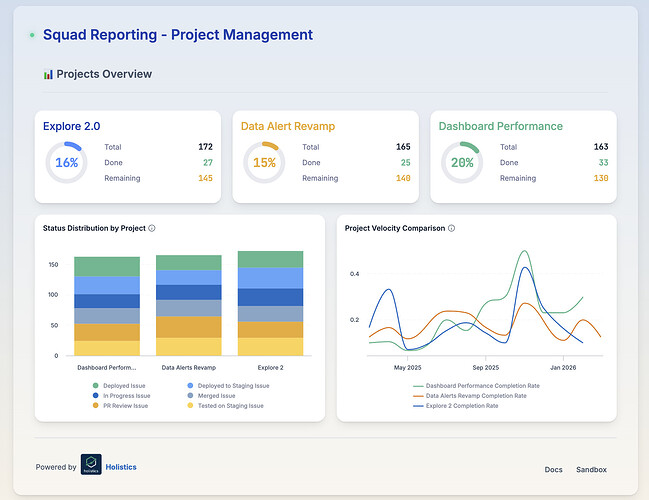Image resolution: width=649 pixels, height=500 pixels.
Task: Click the Holistics logo icon in footer
Action: (x=91, y=464)
